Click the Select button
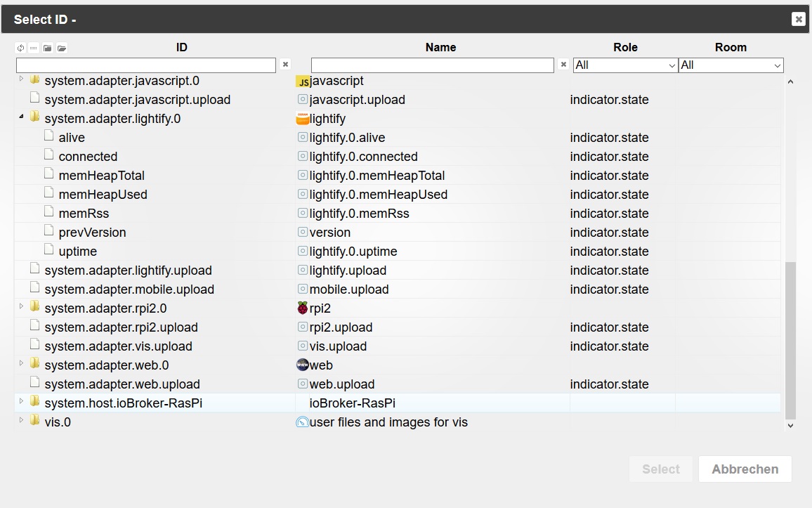The width and height of the screenshot is (812, 508). click(660, 469)
